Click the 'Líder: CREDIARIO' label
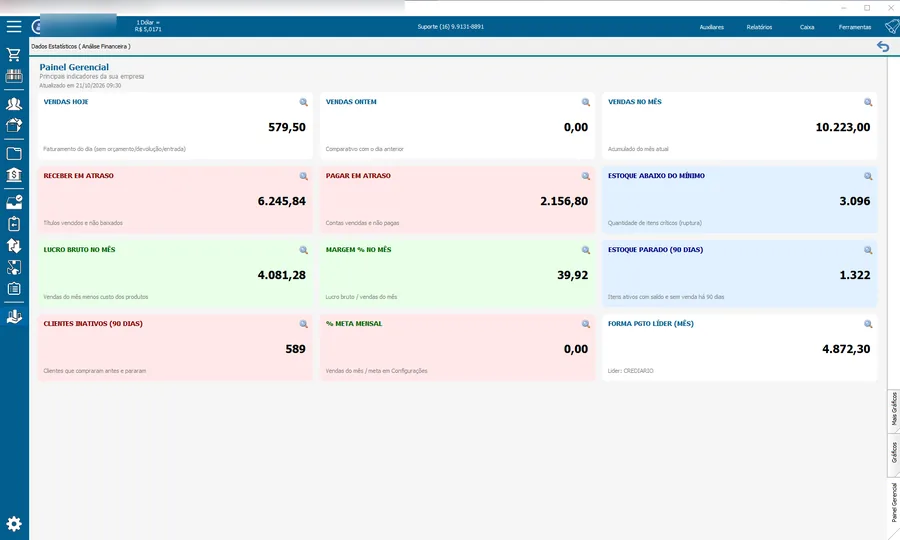Viewport: 900px width, 540px height. click(630, 371)
